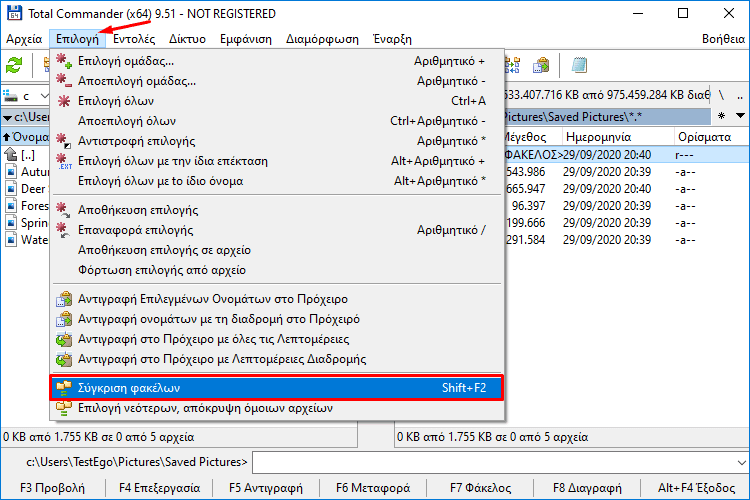750x500 pixels.
Task: Click the F5 Αντιγραφή button
Action: [266, 488]
